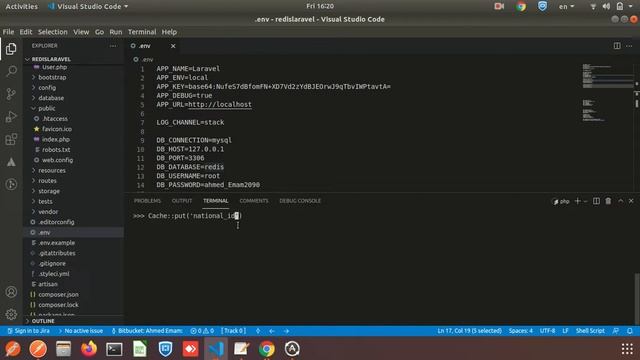640x360 pixels.
Task: Open the Run menu
Action: [x=116, y=32]
